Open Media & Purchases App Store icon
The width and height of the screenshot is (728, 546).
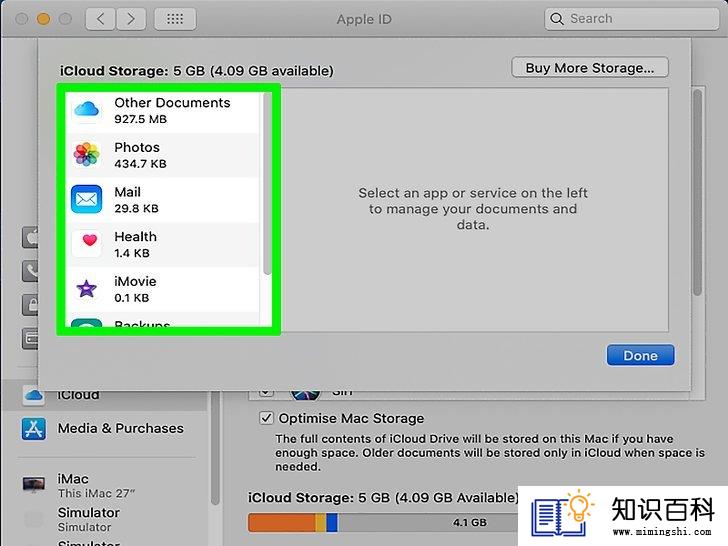click(x=33, y=429)
